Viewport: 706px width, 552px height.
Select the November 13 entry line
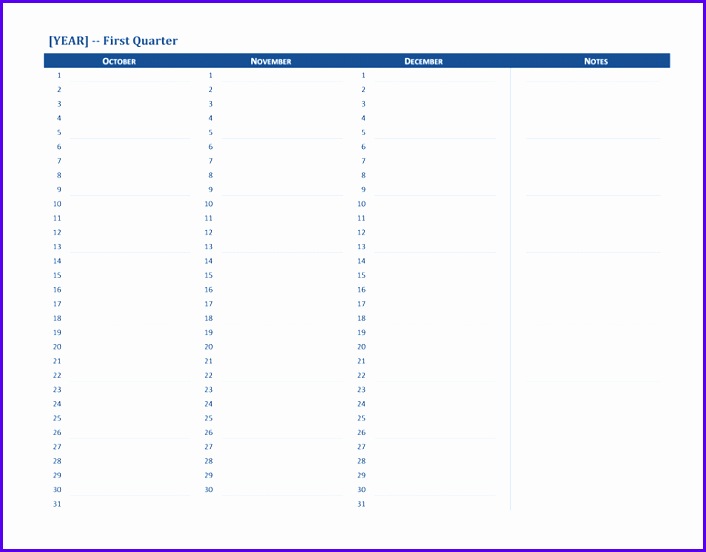(x=280, y=247)
